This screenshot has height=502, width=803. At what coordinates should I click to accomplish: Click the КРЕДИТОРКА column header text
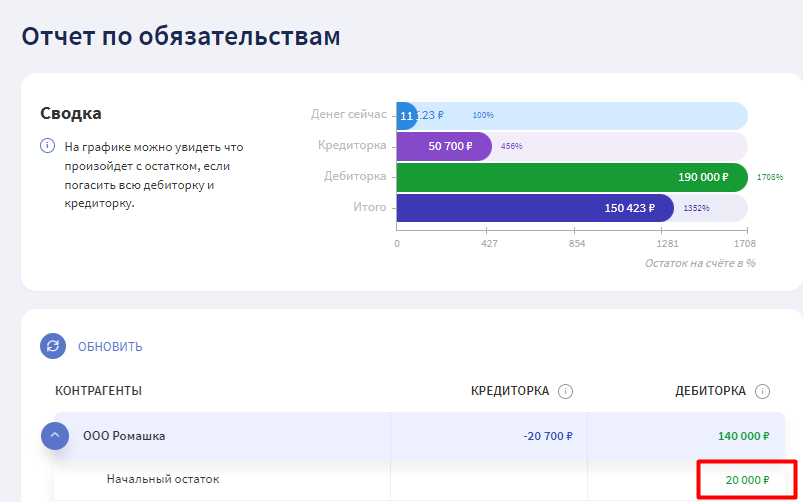[x=510, y=391]
